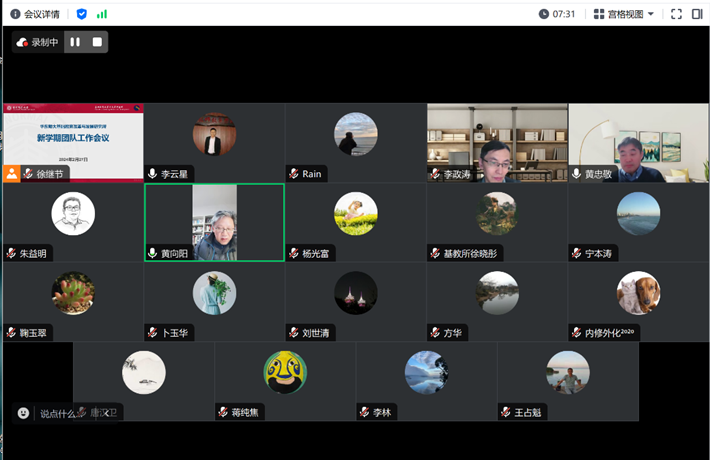Viewport: 710px width, 460px height.
Task: Select 唐汉卫's ink painting avatar
Action: [x=144, y=373]
